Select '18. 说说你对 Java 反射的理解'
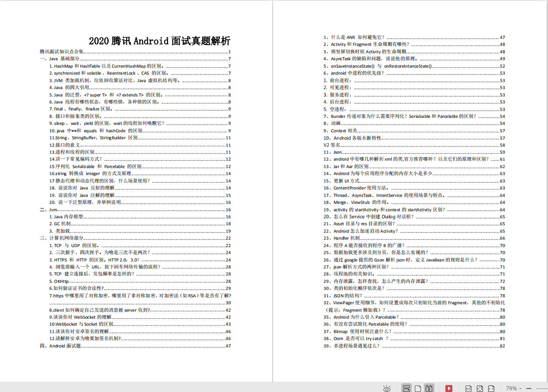This screenshot has width=548, height=392. 140,188
